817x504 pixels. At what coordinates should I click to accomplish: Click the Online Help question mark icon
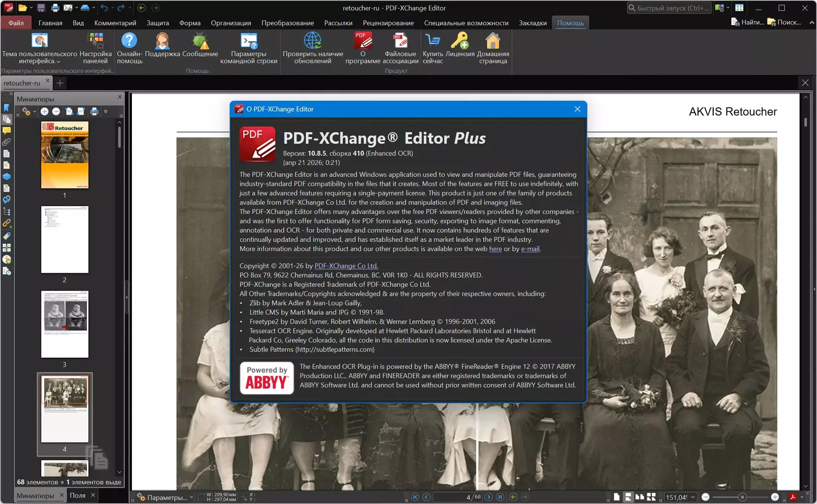pyautogui.click(x=129, y=41)
